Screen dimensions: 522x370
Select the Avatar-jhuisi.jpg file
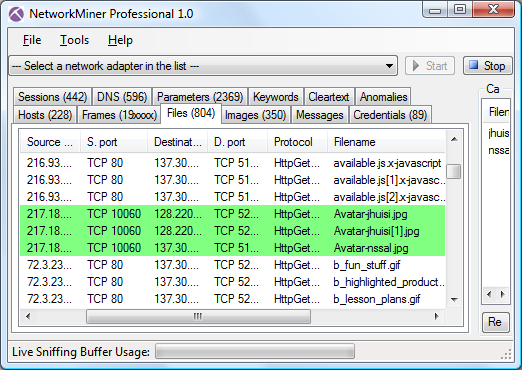click(x=233, y=214)
